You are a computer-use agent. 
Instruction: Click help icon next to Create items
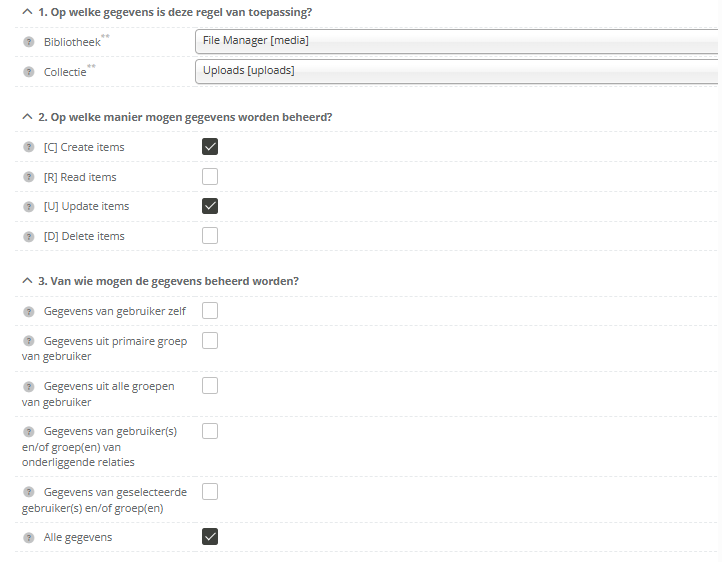29,147
